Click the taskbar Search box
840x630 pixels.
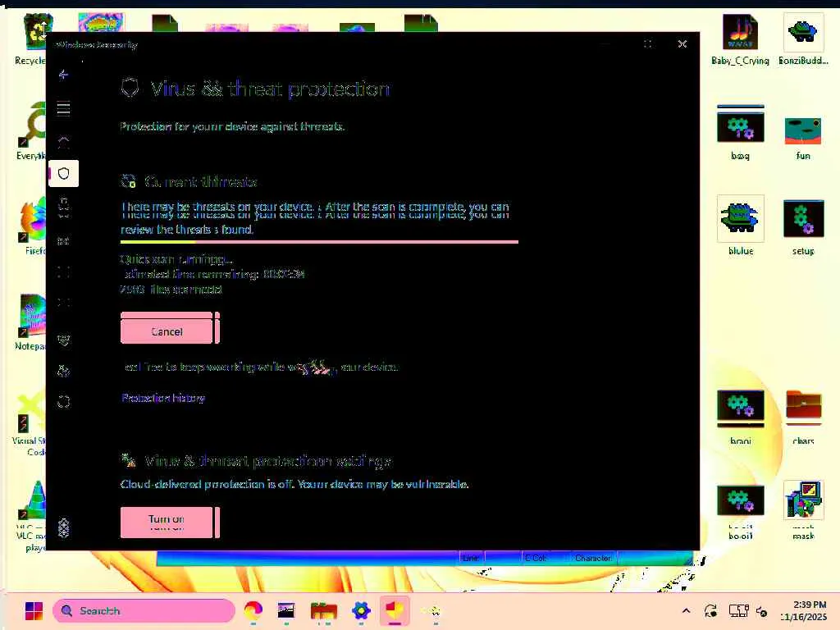[144, 610]
